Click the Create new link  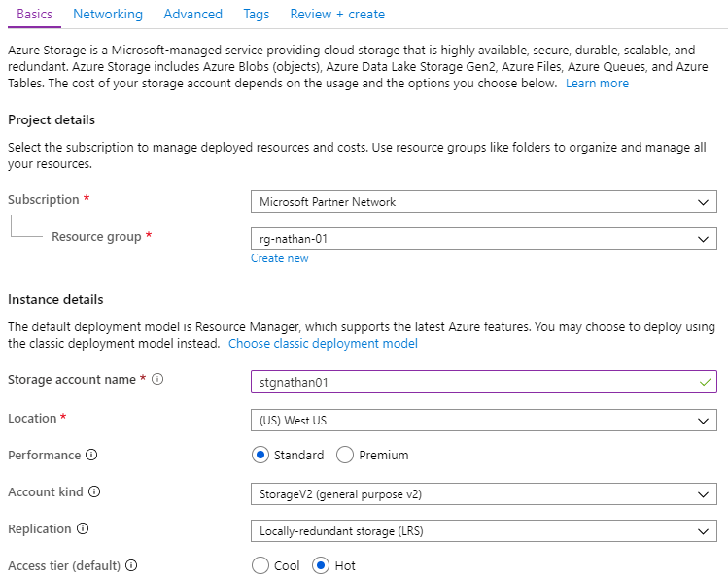tap(280, 258)
